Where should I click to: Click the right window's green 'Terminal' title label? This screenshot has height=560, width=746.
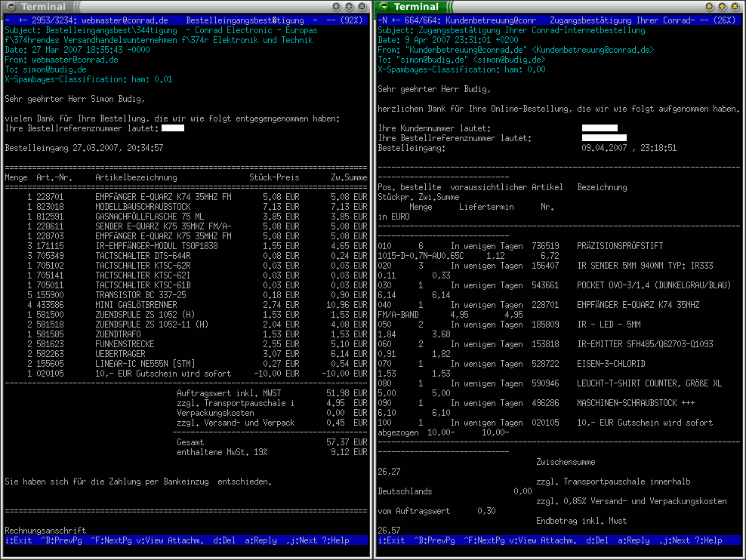tap(416, 7)
